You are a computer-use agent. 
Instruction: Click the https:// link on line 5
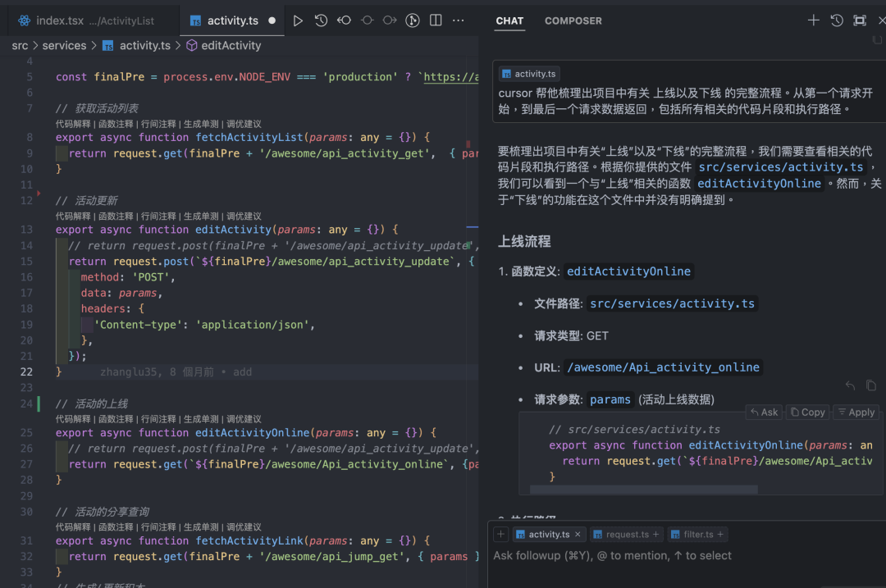[x=451, y=77]
